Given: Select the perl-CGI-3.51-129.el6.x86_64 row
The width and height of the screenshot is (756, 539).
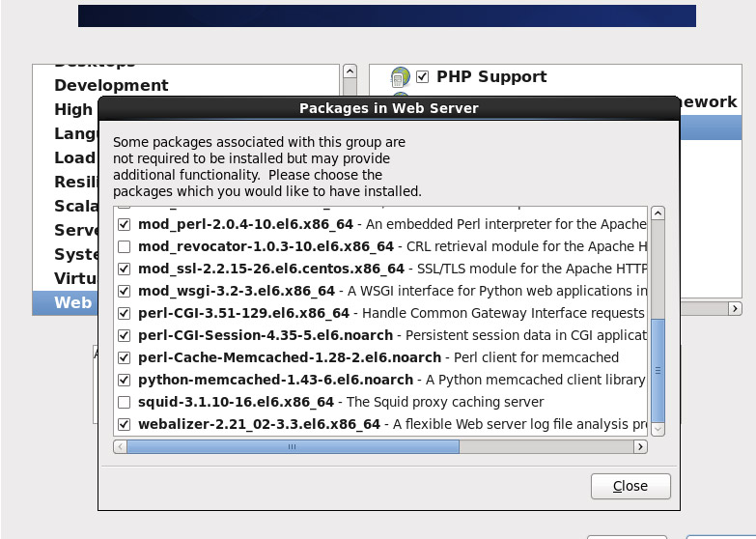Looking at the screenshot, I should point(380,313).
